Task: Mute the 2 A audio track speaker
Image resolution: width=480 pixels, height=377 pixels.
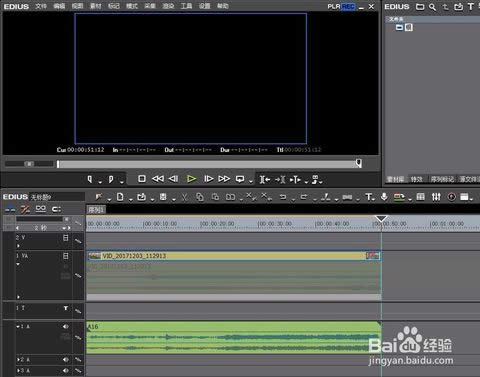Action: tap(66, 360)
